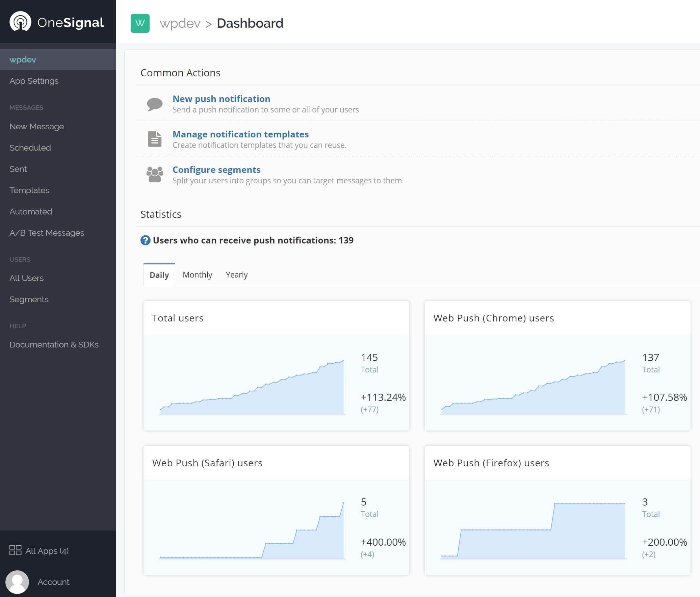
Task: Click the help question mark toggle
Action: click(145, 240)
